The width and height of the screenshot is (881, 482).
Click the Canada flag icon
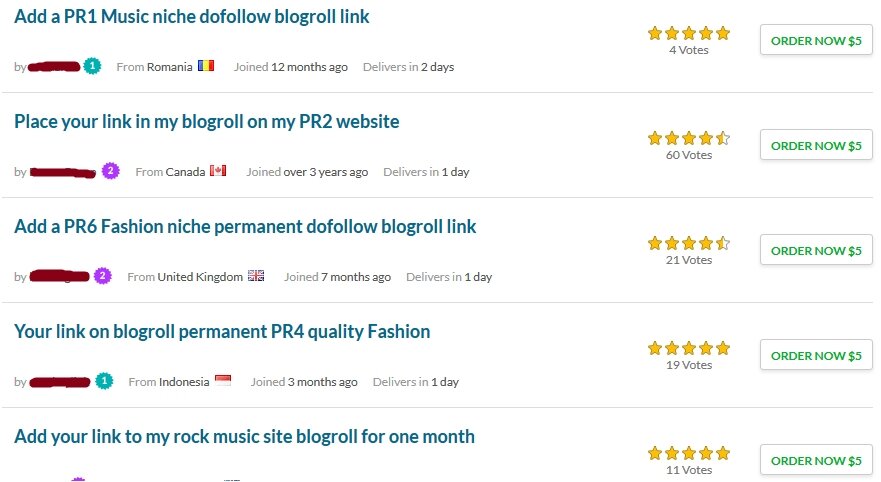(218, 172)
